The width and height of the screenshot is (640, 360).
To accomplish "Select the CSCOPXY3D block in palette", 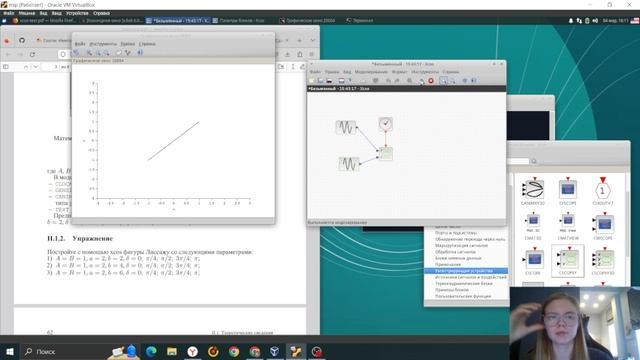I will (603, 261).
